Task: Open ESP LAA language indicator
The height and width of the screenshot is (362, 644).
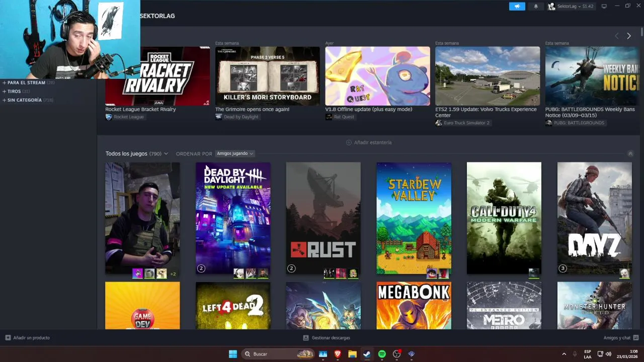Action: tap(588, 354)
